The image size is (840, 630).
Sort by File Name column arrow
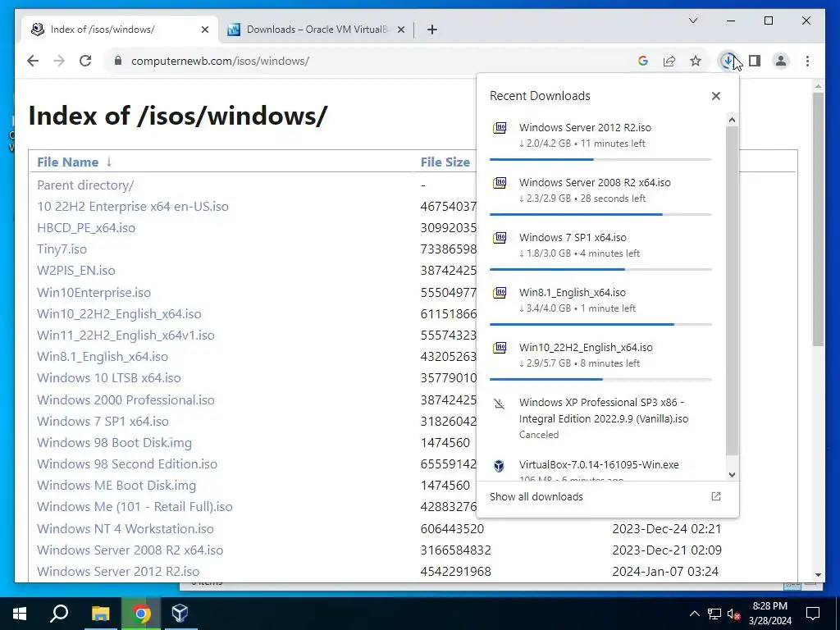point(109,162)
